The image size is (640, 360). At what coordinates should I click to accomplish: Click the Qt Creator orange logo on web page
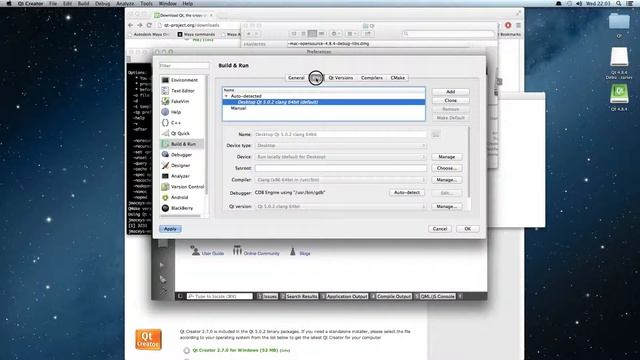(149, 340)
